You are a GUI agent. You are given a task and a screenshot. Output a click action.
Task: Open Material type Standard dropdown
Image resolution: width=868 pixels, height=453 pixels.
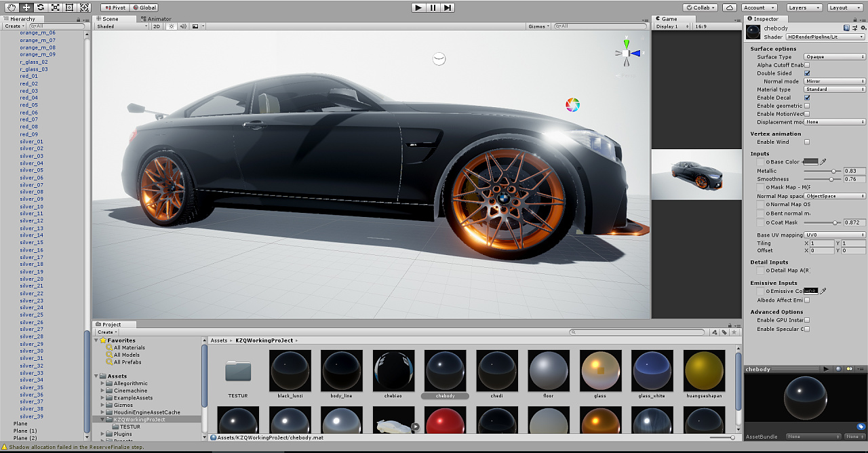coord(835,90)
